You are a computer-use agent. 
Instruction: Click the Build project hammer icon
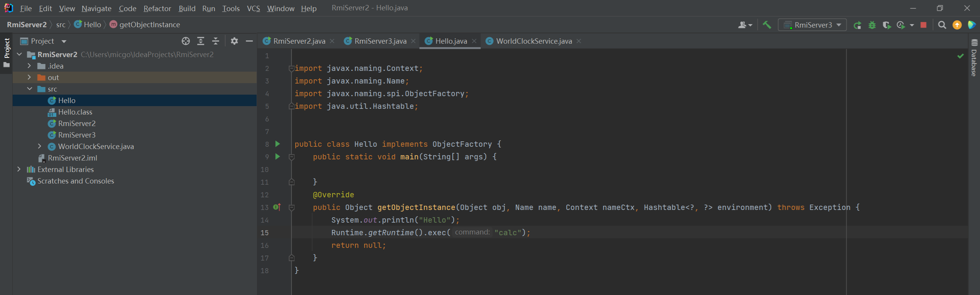tap(767, 25)
